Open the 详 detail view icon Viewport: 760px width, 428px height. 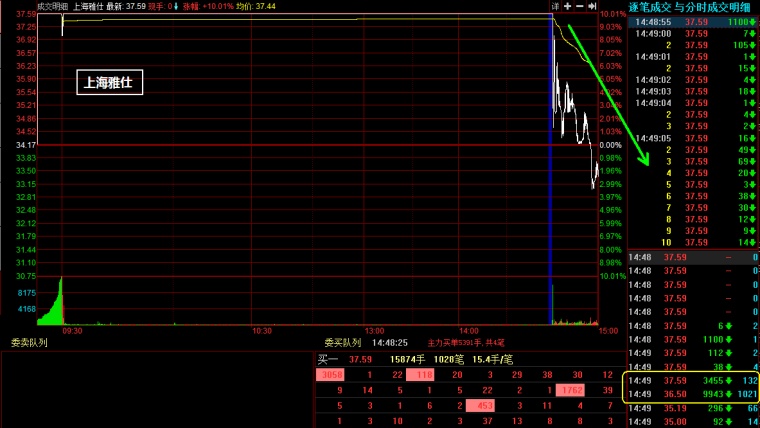555,6
